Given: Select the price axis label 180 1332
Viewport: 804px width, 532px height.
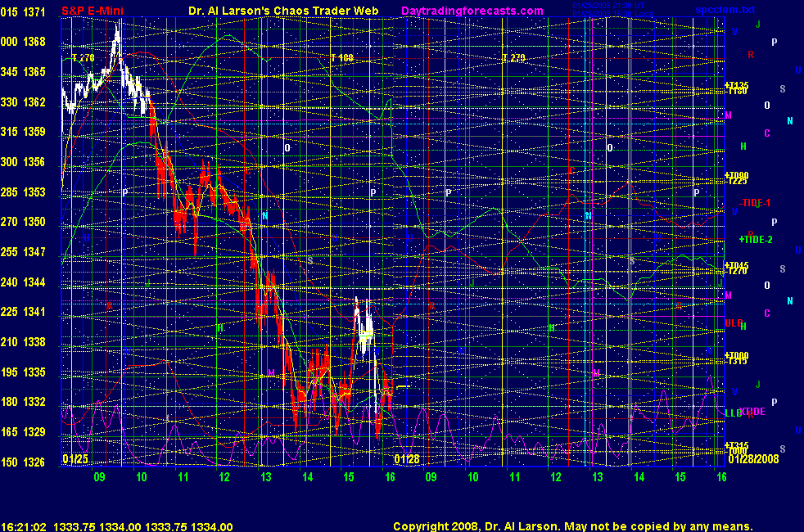Looking at the screenshot, I should click(x=23, y=402).
